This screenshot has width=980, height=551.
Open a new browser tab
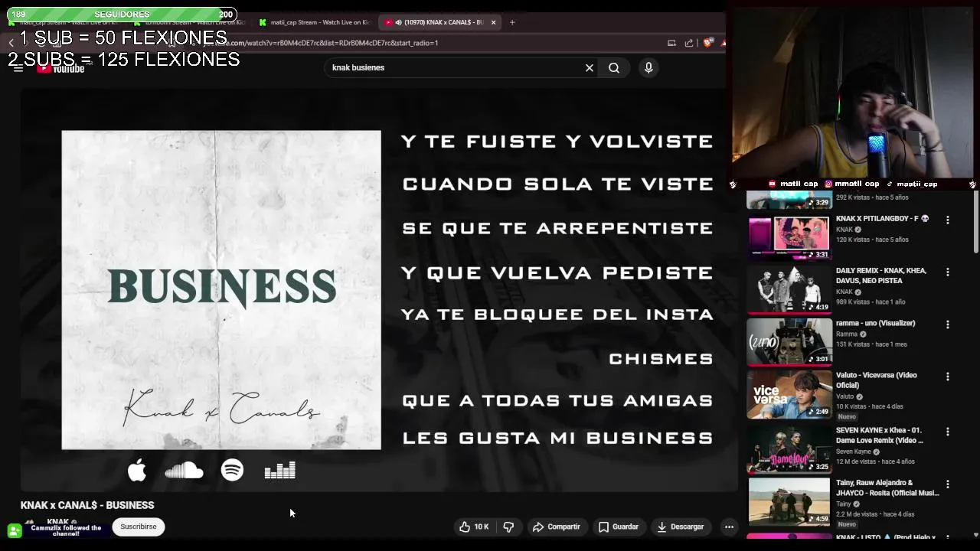coord(512,22)
